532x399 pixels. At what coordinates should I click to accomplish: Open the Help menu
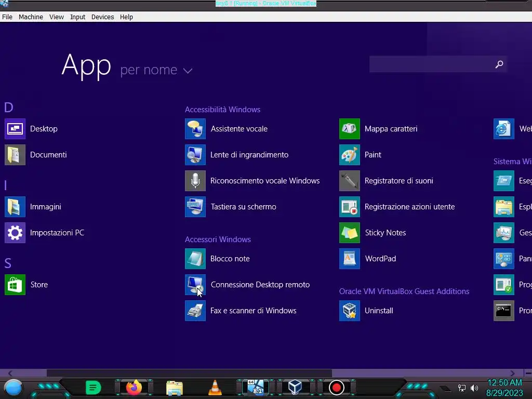(x=126, y=17)
